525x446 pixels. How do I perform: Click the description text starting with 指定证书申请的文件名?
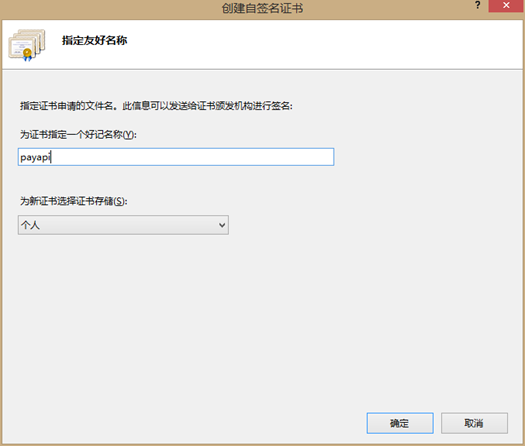pos(156,106)
